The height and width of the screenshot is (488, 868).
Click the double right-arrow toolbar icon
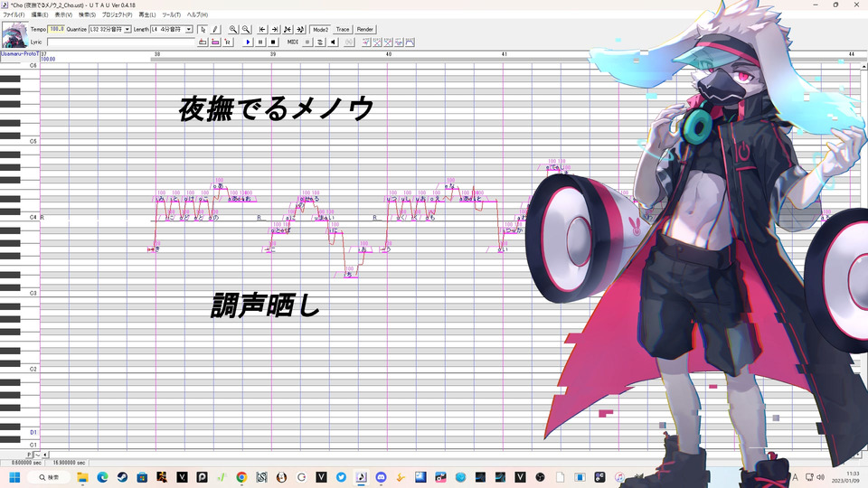pos(300,29)
